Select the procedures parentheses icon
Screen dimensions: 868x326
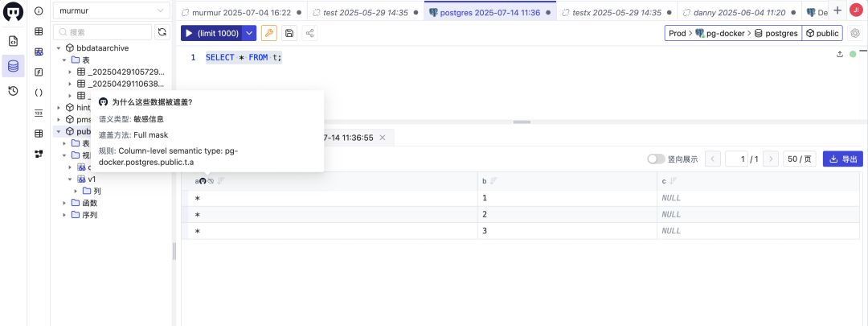tap(39, 93)
